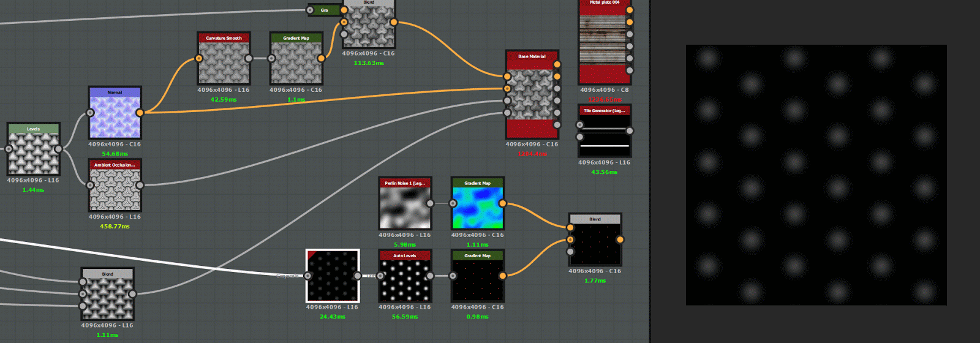Click the Normal node's input connector
The width and height of the screenshot is (980, 343).
90,113
